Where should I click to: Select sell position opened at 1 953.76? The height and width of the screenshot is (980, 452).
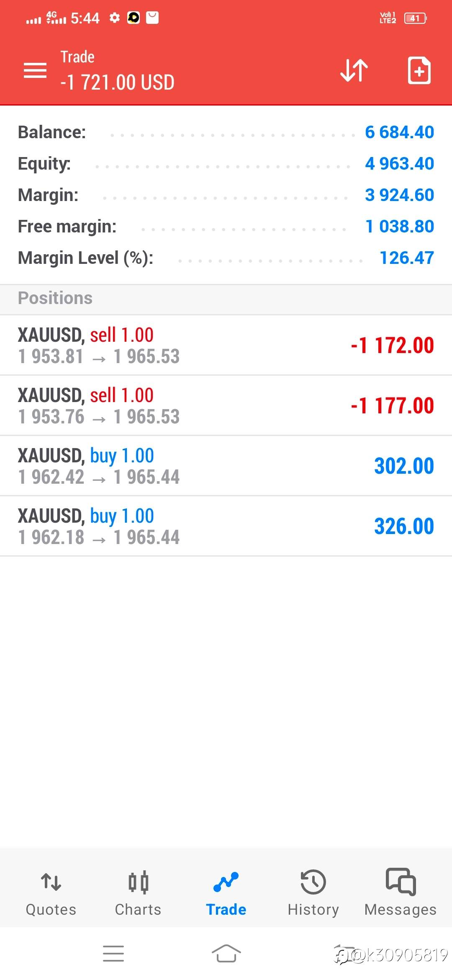226,406
